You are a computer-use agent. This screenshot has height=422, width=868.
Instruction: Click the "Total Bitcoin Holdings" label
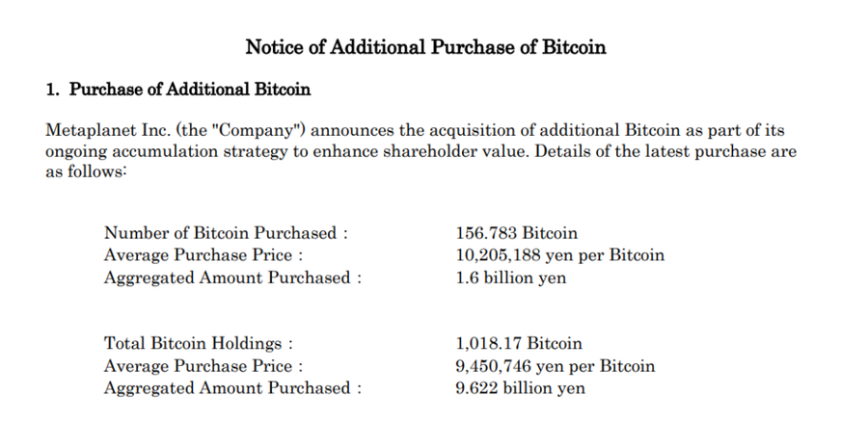pos(198,343)
